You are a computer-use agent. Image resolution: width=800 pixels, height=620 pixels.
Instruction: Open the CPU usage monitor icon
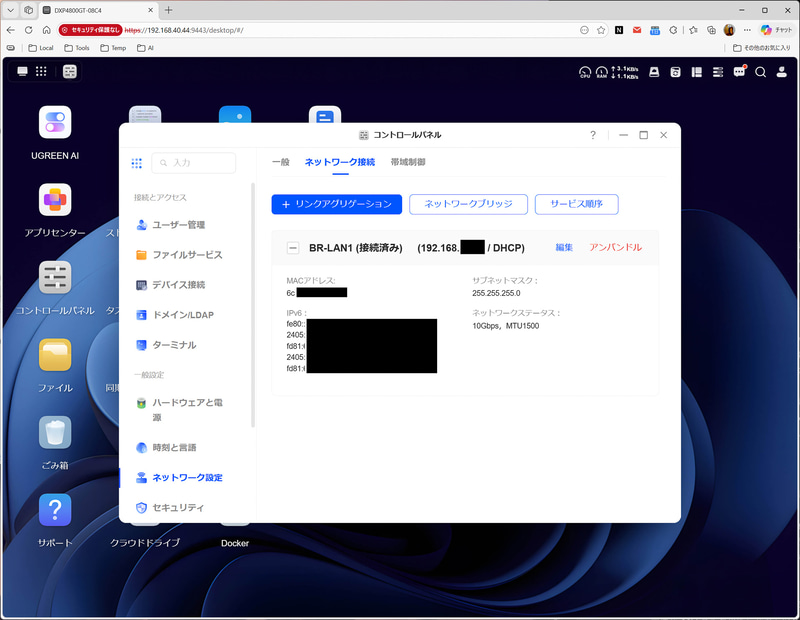click(585, 72)
